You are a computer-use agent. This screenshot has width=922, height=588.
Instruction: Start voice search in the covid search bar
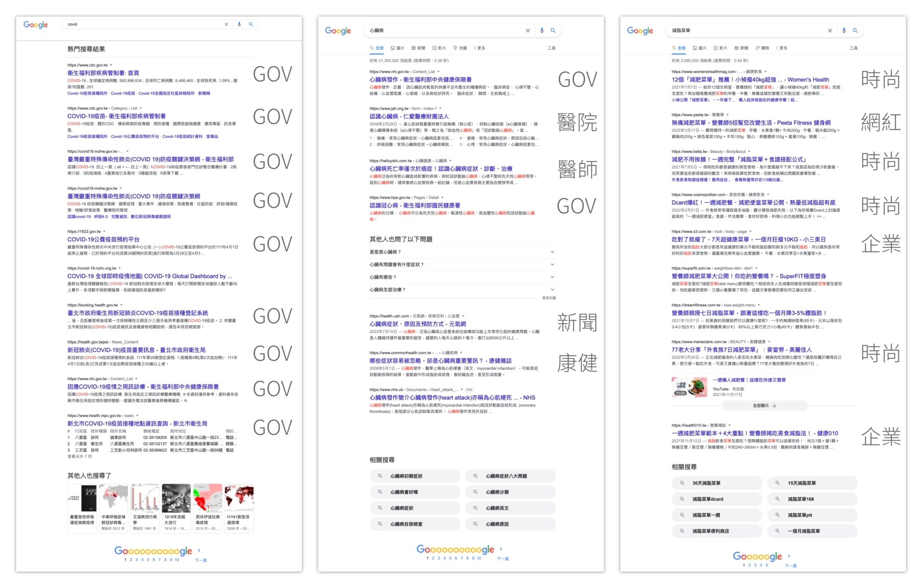[239, 24]
